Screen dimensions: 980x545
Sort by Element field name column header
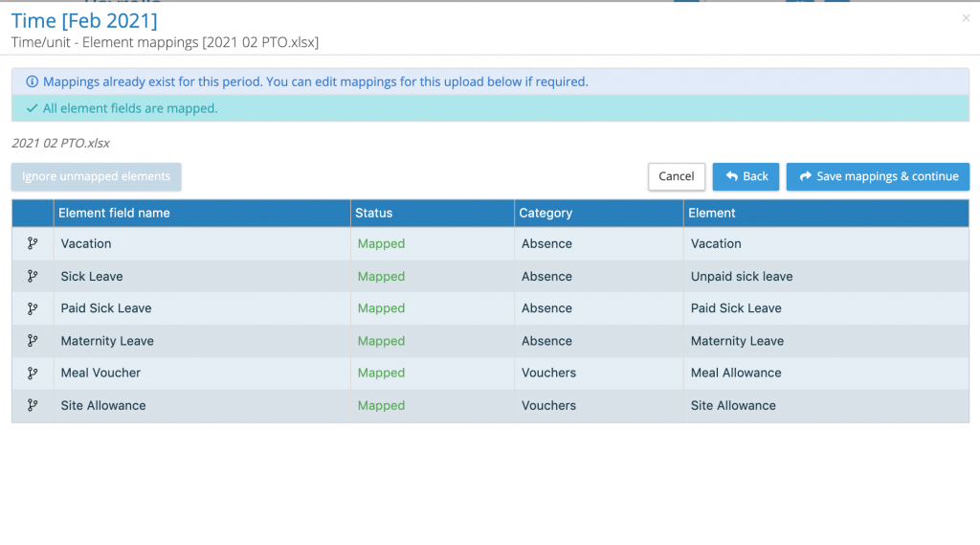point(114,213)
